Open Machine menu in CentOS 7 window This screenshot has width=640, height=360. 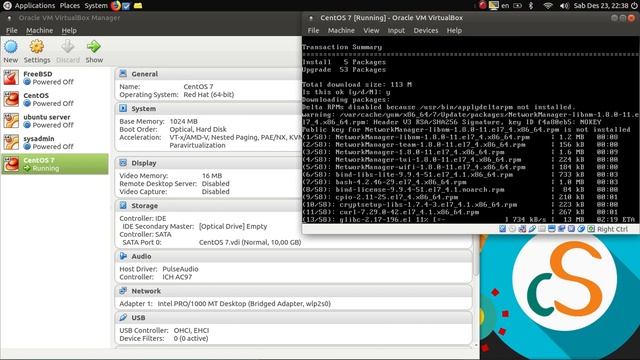pos(341,30)
